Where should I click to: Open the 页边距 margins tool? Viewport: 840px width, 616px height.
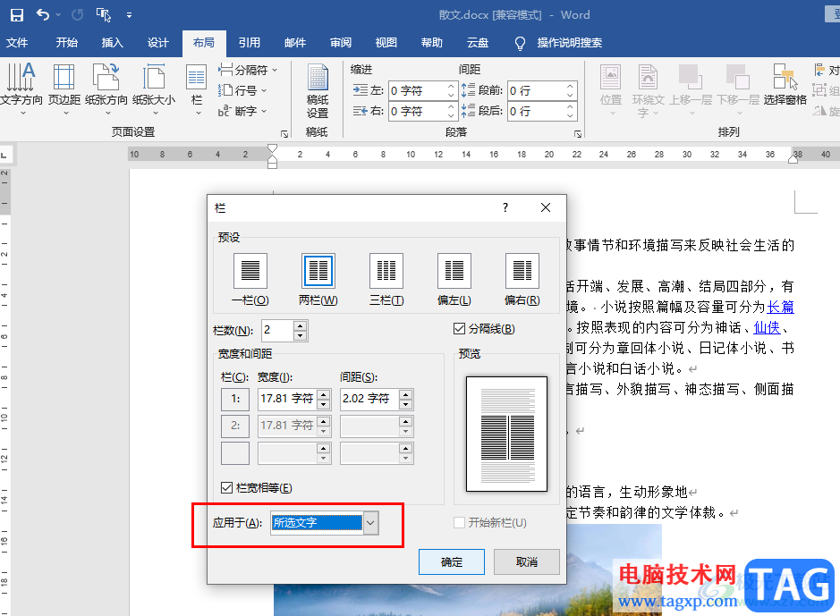[x=64, y=89]
